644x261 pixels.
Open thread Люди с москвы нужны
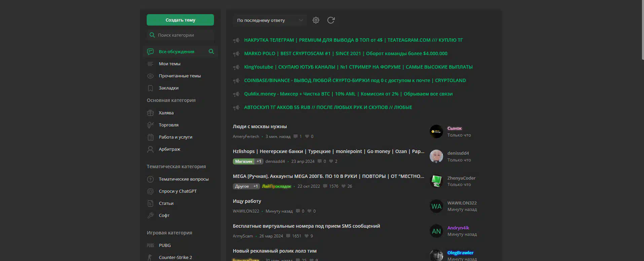click(260, 126)
